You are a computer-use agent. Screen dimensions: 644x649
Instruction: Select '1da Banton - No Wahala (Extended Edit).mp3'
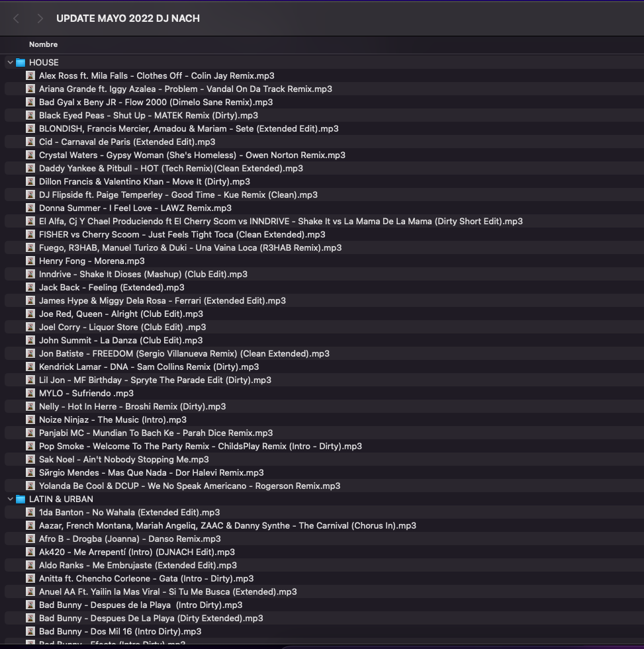[129, 513]
